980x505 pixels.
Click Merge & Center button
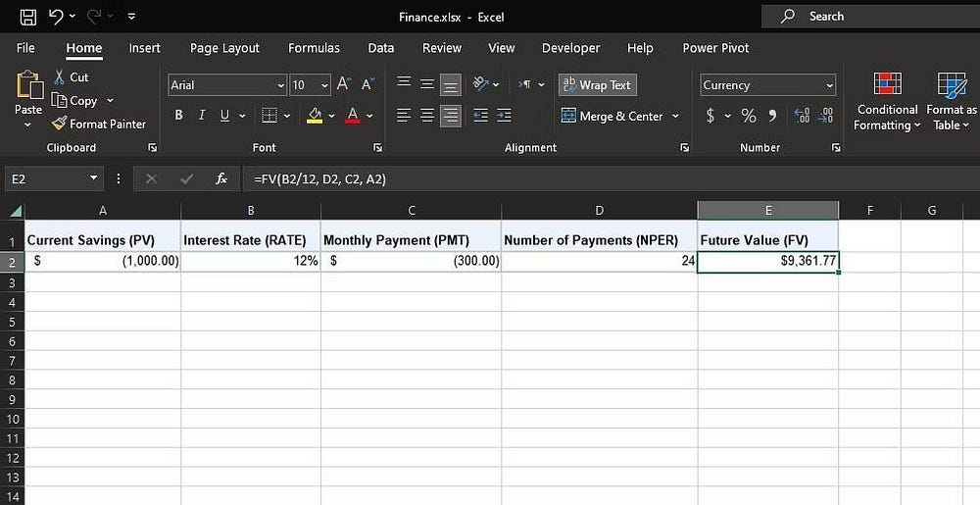click(x=613, y=116)
